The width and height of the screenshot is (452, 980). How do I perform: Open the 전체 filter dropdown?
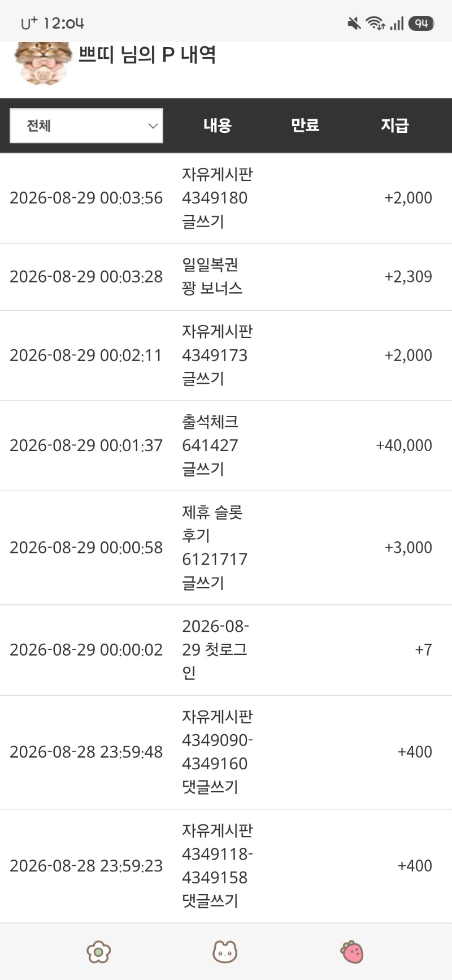(x=86, y=125)
